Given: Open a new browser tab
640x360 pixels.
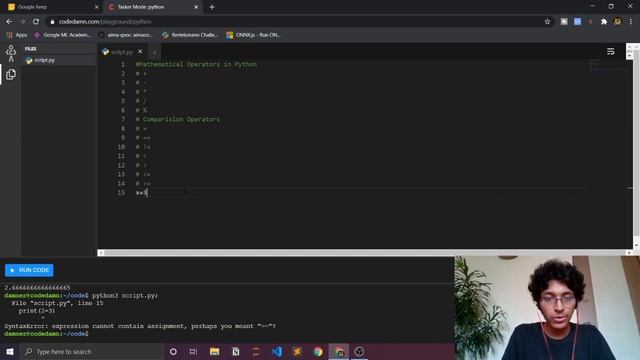Looking at the screenshot, I should coord(212,7).
